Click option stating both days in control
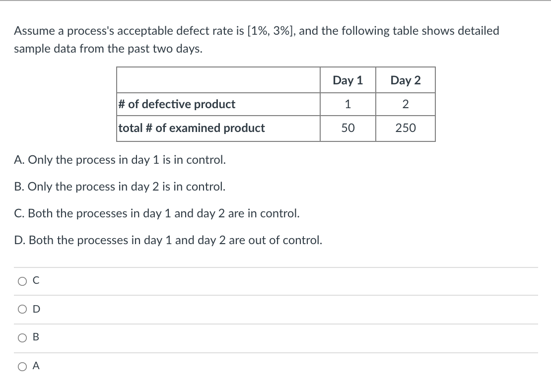Viewport: 551px width, 392px height. tap(157, 213)
